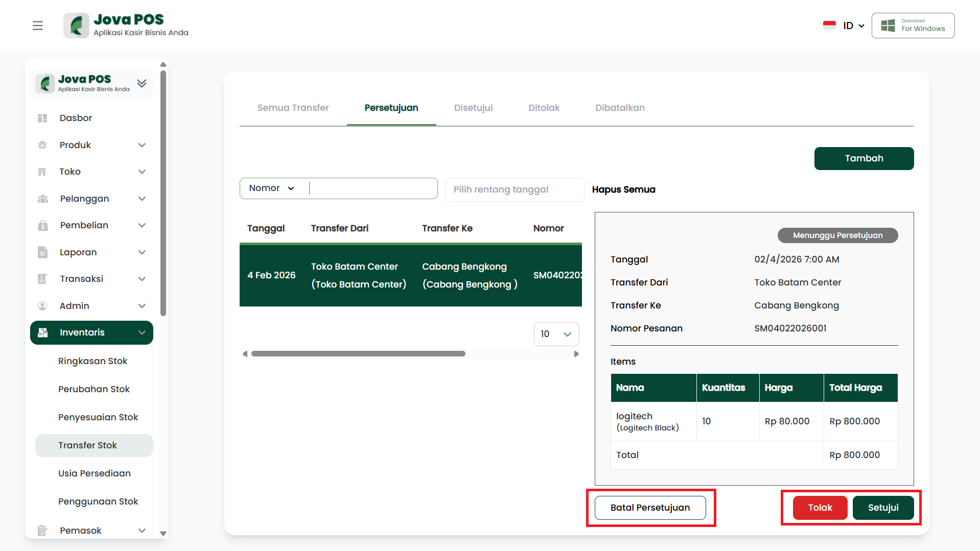This screenshot has width=980, height=551.
Task: Open the Nomor filter dropdown
Action: click(x=272, y=188)
